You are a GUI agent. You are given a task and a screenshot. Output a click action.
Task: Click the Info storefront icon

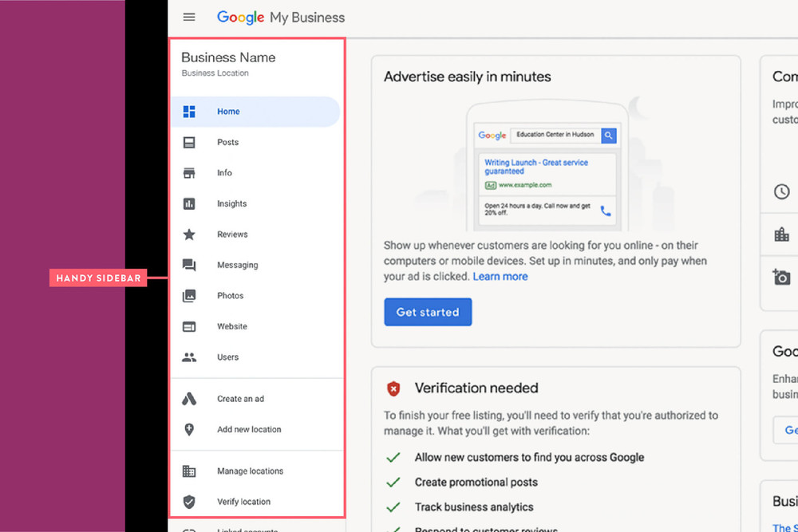tap(189, 173)
